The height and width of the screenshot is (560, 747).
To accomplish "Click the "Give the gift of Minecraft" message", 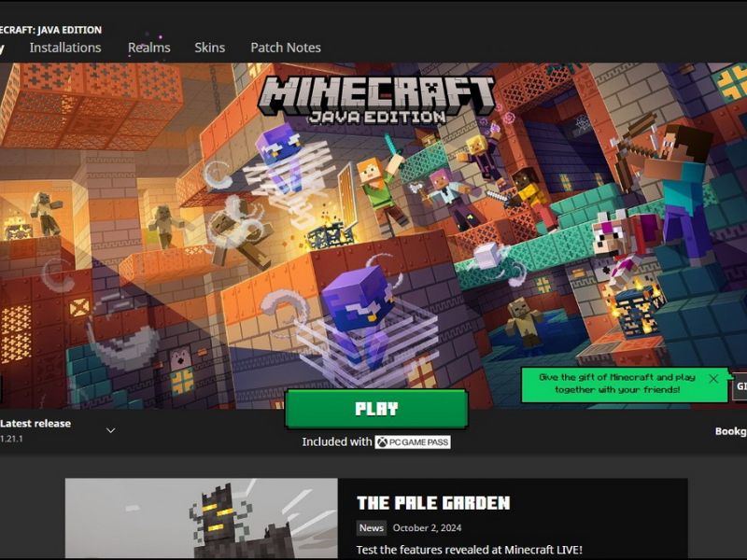I will point(617,384).
